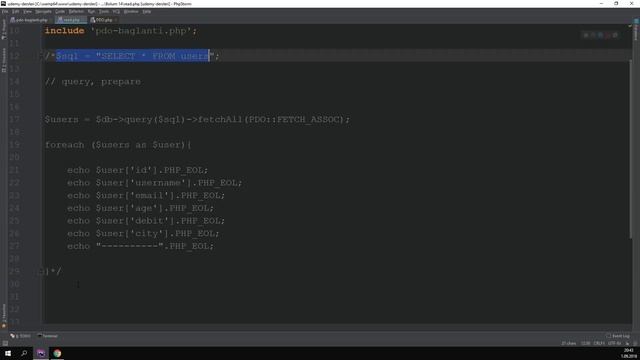The width and height of the screenshot is (640, 360).
Task: Open the View menu
Action: click(x=27, y=11)
